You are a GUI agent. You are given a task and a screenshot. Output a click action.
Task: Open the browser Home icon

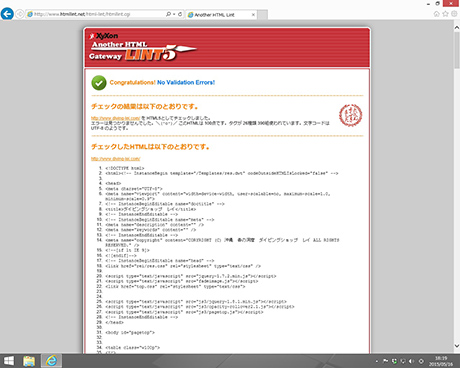point(437,14)
